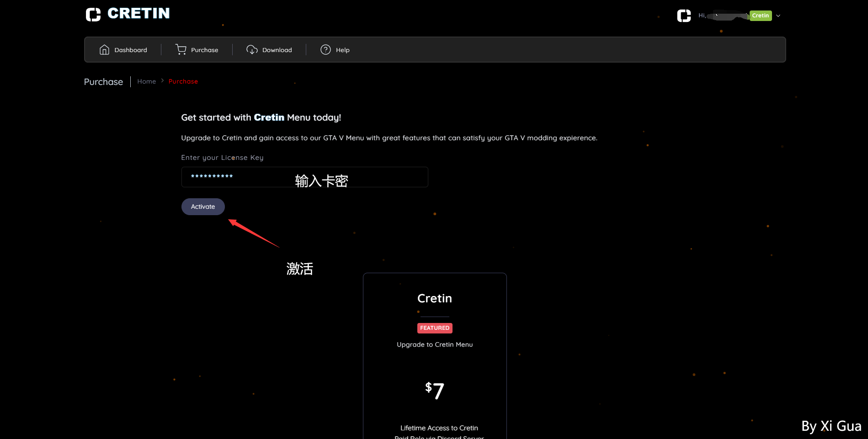The image size is (868, 439).
Task: Click the CRETIN logo in header
Action: (x=128, y=14)
